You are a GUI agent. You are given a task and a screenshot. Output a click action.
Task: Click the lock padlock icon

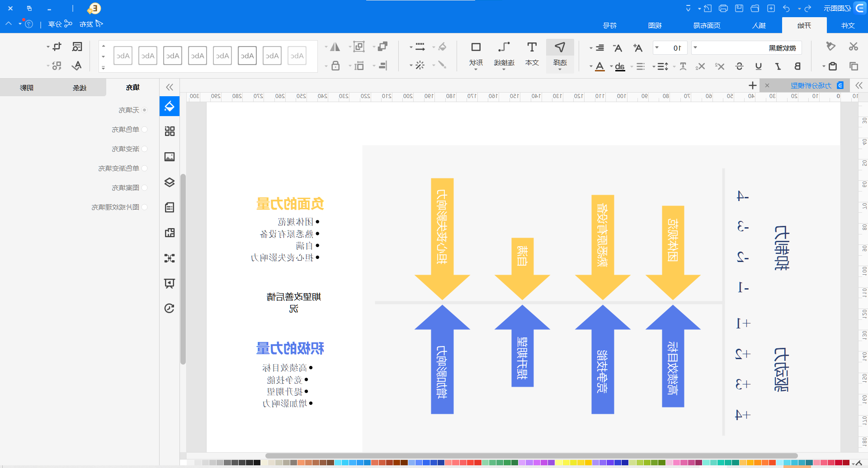(x=335, y=66)
